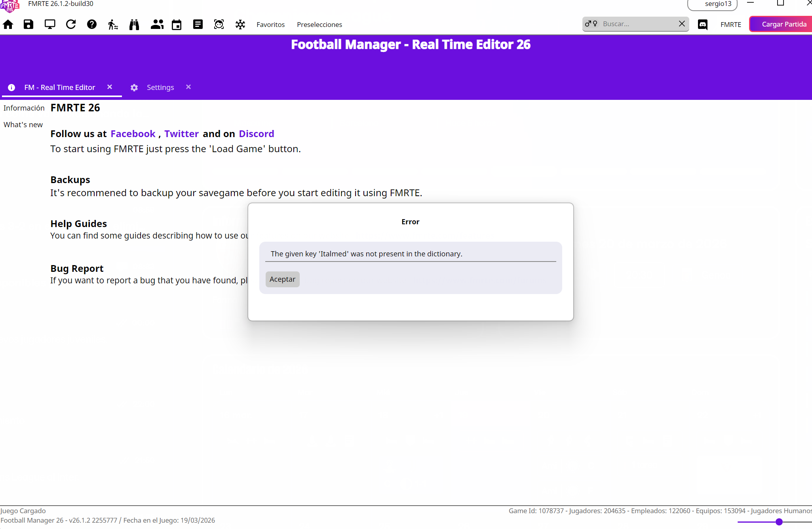
Task: Select the FM - Real Time Editor tab
Action: [60, 88]
